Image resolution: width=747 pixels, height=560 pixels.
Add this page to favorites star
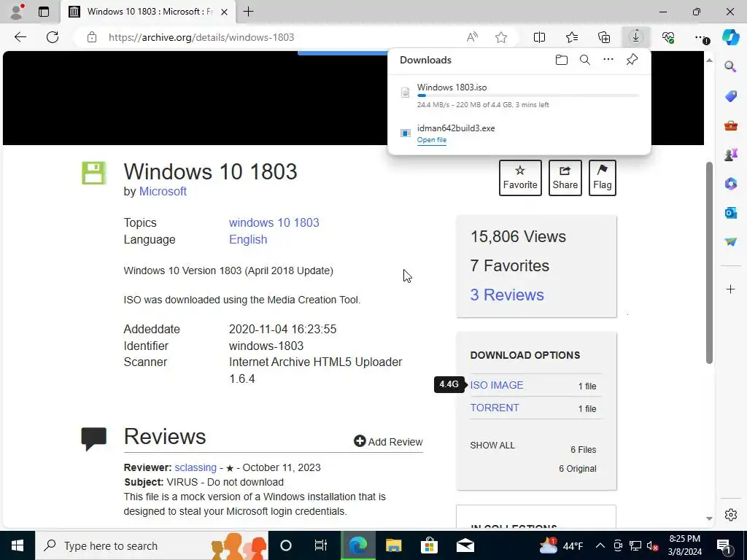(500, 37)
